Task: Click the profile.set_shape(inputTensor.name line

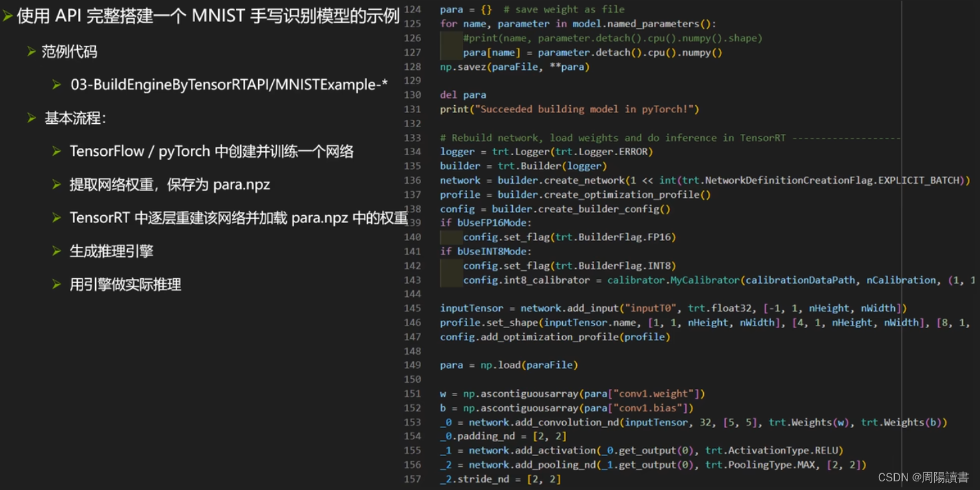Action: pos(706,322)
